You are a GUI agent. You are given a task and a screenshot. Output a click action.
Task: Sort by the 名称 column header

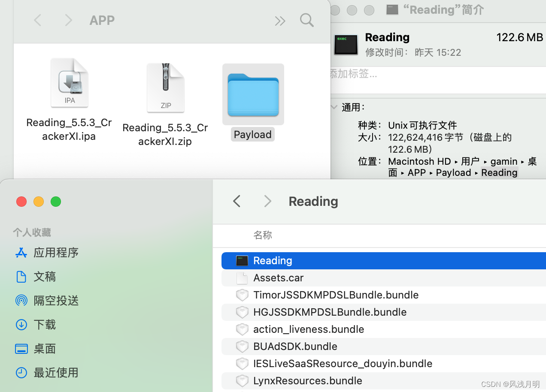click(263, 235)
